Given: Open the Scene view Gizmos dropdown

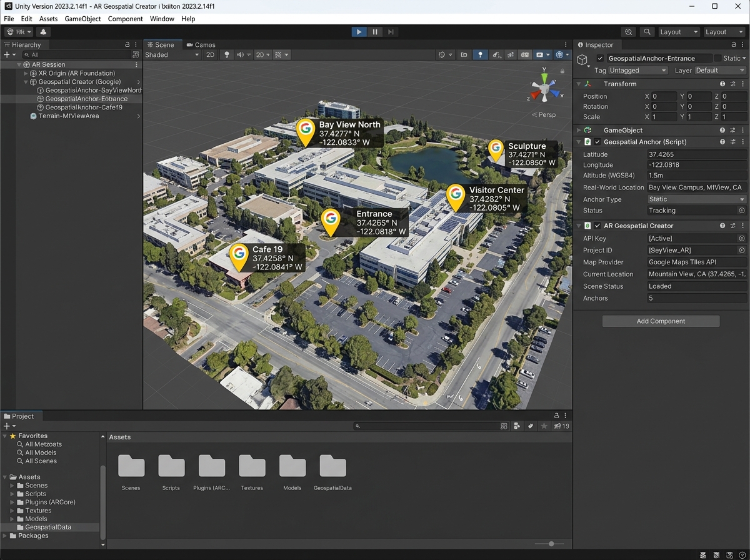Looking at the screenshot, I should [562, 55].
